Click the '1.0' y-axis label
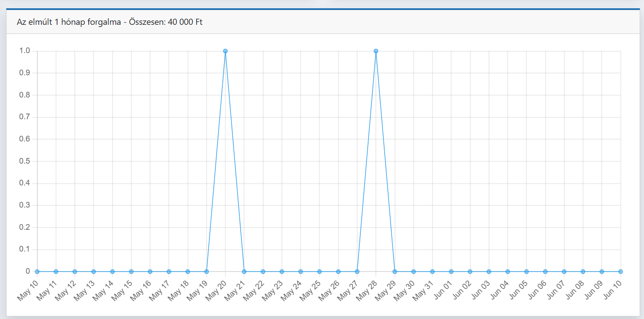The image size is (644, 319). coord(24,51)
